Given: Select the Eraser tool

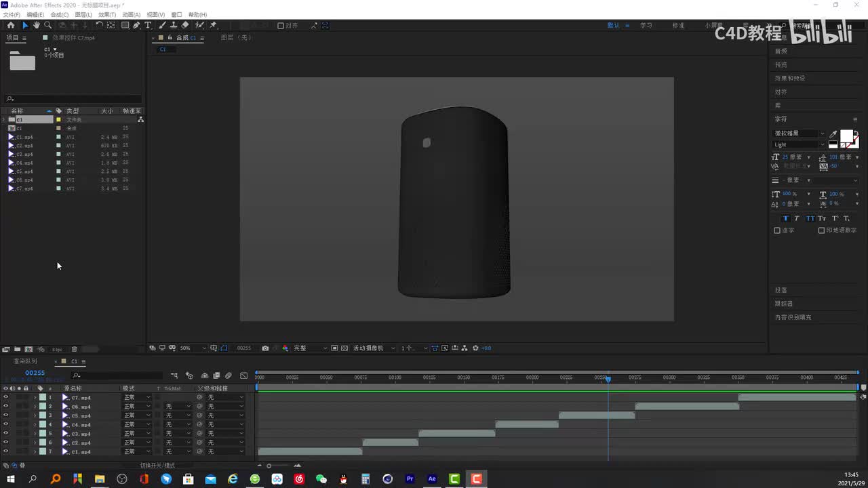Looking at the screenshot, I should [185, 25].
